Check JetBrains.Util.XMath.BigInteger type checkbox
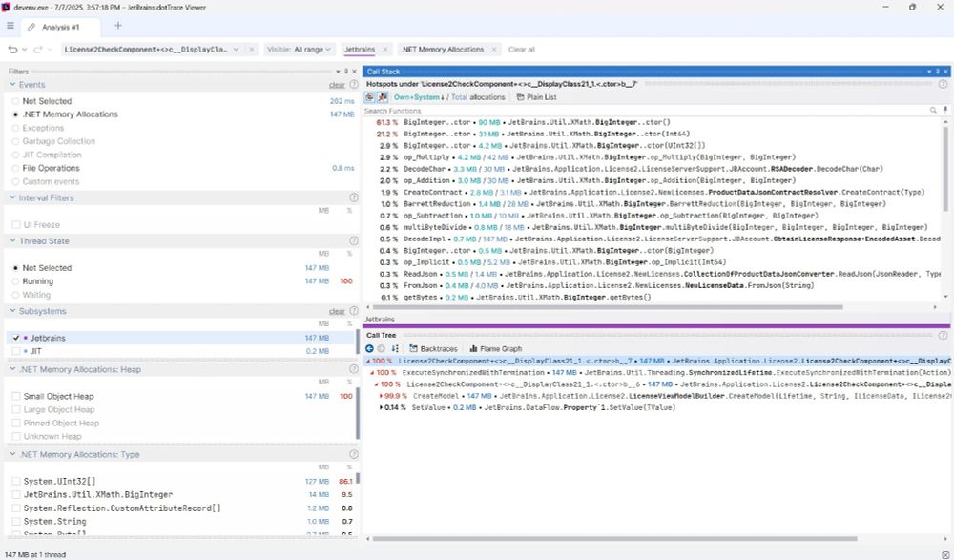The image size is (954, 560). click(x=16, y=494)
